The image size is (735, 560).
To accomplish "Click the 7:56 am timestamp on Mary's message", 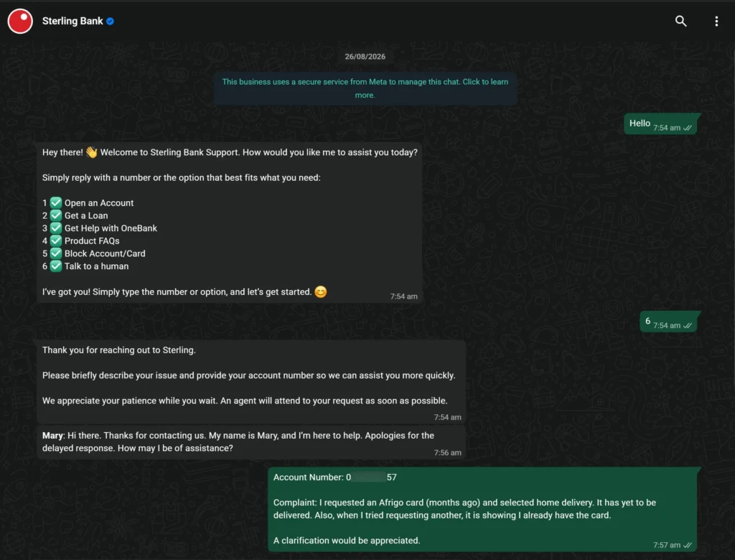I will 448,452.
